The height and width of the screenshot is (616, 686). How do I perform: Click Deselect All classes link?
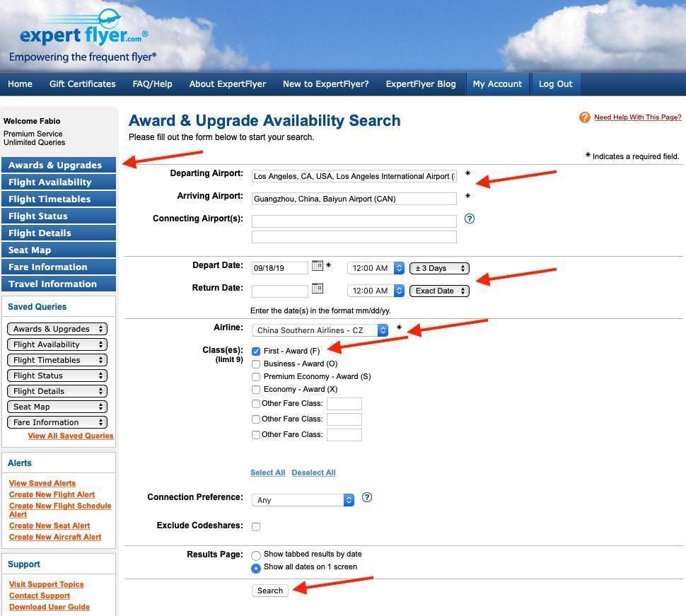coord(314,473)
